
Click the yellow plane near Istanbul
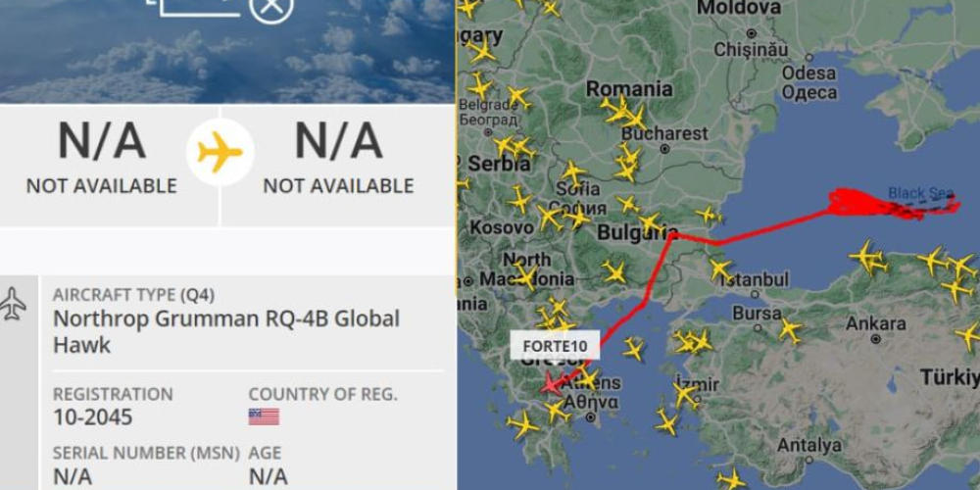click(x=720, y=269)
